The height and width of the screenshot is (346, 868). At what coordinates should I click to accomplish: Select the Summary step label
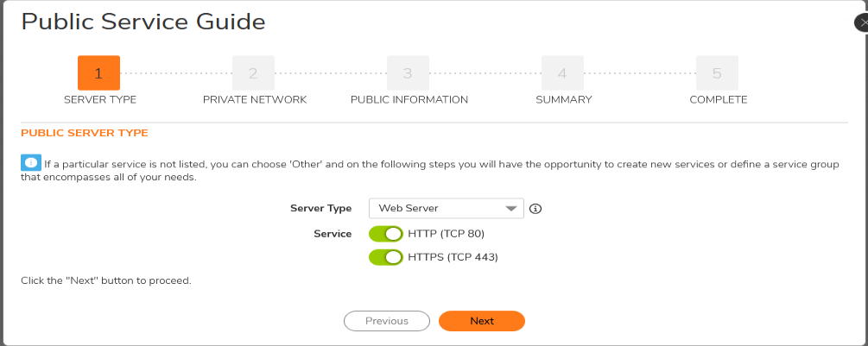tap(563, 100)
